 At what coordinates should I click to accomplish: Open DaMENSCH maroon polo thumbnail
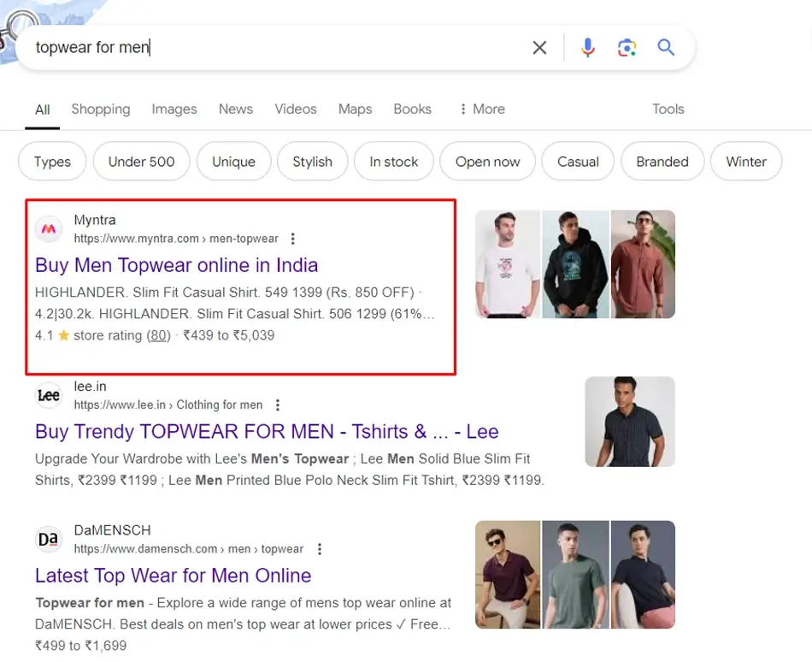(508, 575)
